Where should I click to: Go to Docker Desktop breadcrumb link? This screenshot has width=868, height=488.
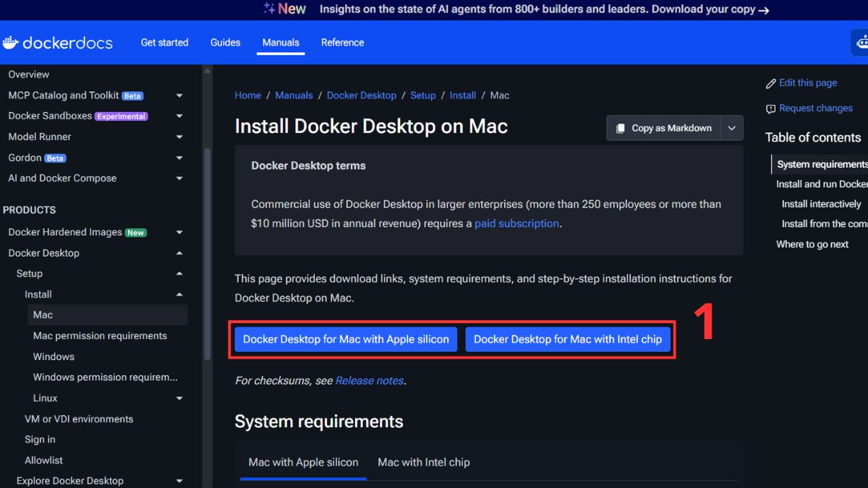click(x=362, y=95)
